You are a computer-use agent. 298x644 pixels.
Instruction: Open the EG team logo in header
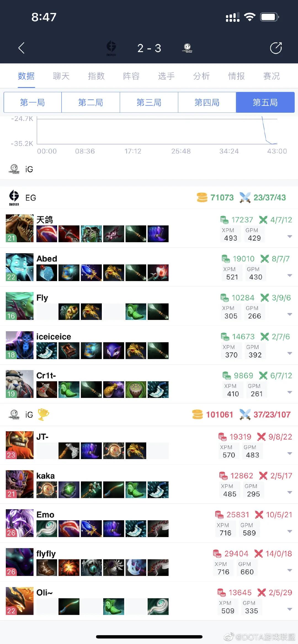[x=111, y=48]
